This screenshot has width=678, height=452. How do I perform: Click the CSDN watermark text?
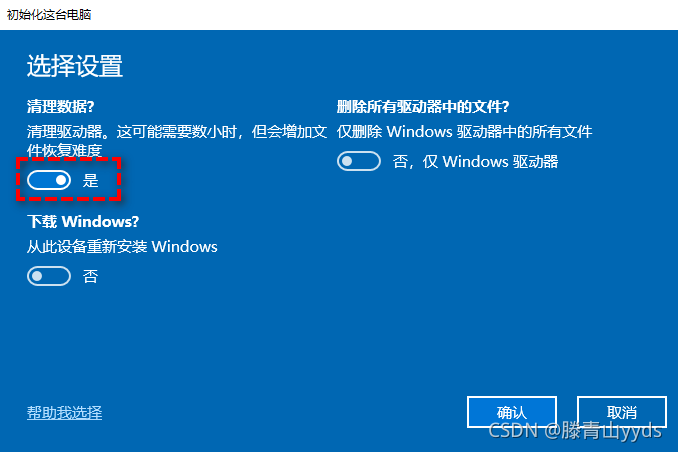pos(575,431)
